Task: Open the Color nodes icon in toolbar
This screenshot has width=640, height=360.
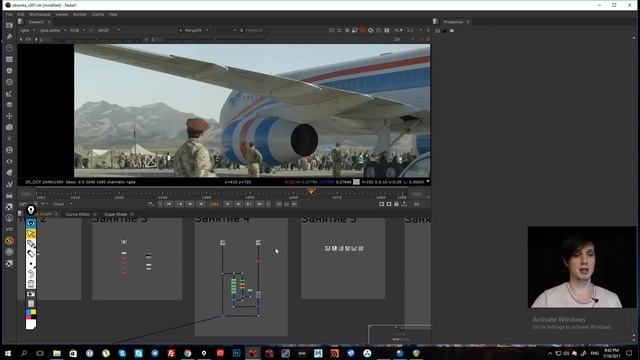Action: coord(9,71)
